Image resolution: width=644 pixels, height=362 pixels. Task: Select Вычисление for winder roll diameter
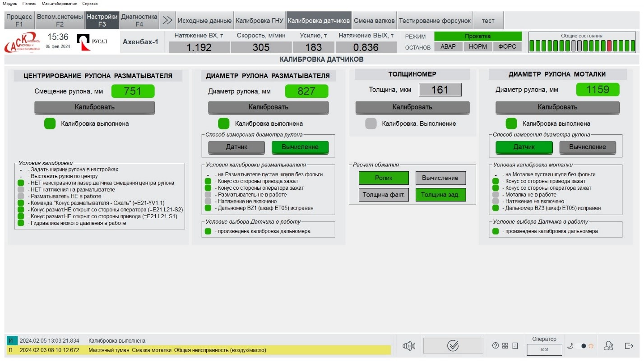click(x=587, y=147)
